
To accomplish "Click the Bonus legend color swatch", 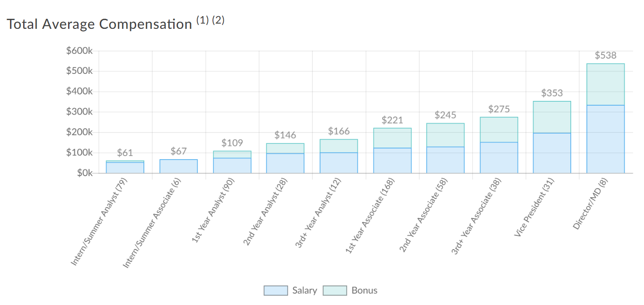I will click(x=335, y=291).
